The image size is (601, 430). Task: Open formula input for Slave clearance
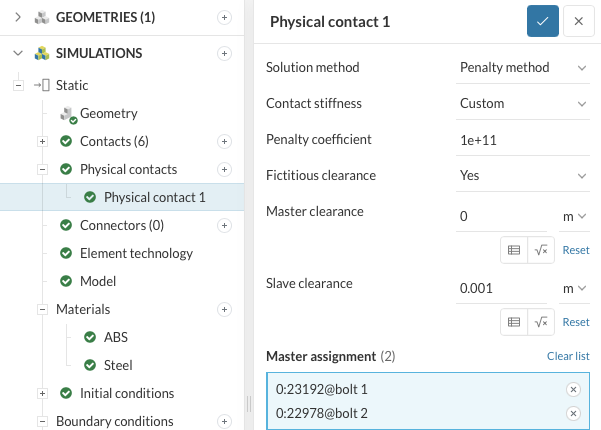tap(541, 322)
